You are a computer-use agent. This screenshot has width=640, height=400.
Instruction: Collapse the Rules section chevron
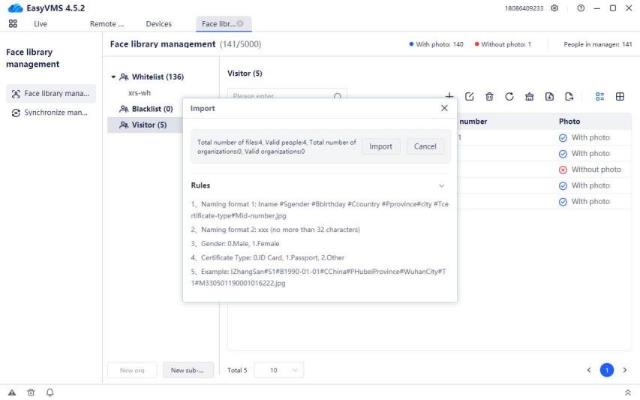(441, 186)
